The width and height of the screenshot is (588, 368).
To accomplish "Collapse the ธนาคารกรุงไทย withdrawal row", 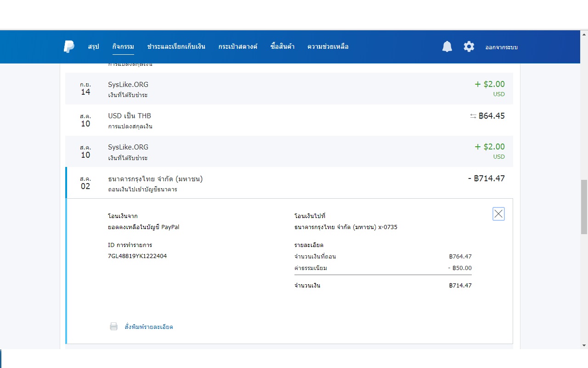I will pyautogui.click(x=289, y=183).
